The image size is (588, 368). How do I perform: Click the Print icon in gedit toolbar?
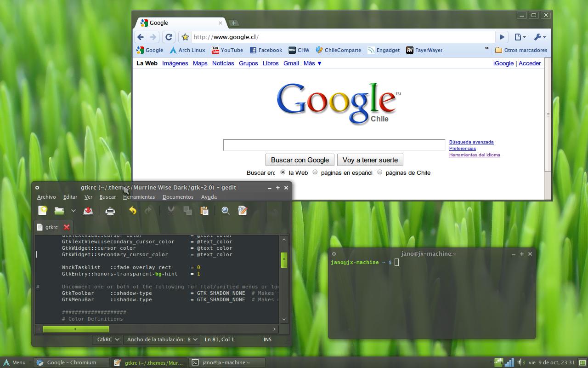(x=110, y=211)
